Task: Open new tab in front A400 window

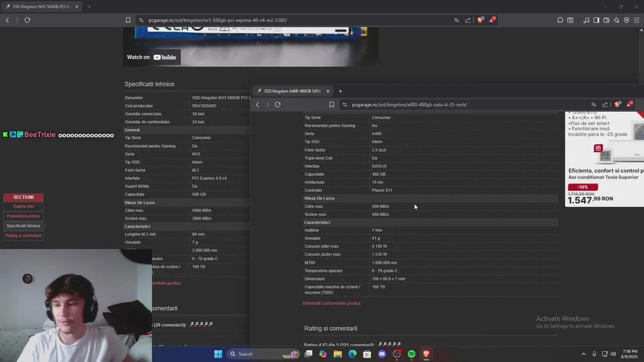Action: 340,91
